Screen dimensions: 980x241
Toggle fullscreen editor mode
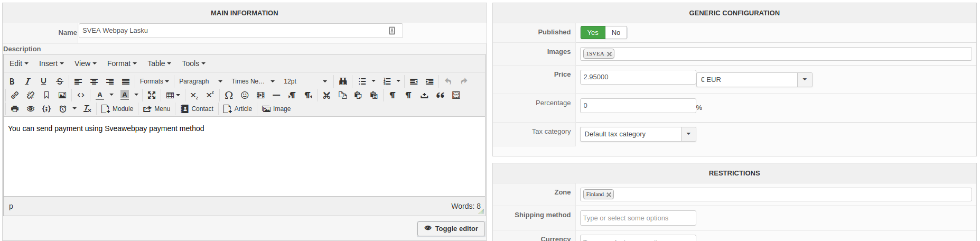click(152, 95)
